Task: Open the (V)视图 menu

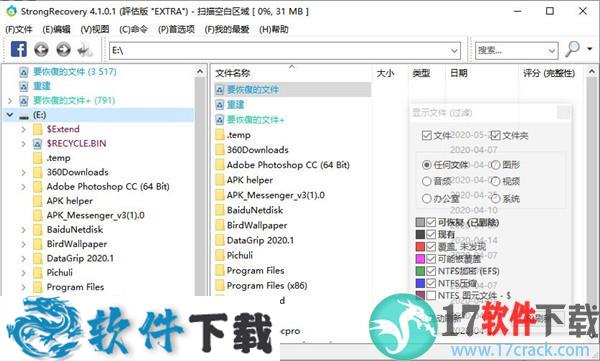Action: (x=95, y=29)
